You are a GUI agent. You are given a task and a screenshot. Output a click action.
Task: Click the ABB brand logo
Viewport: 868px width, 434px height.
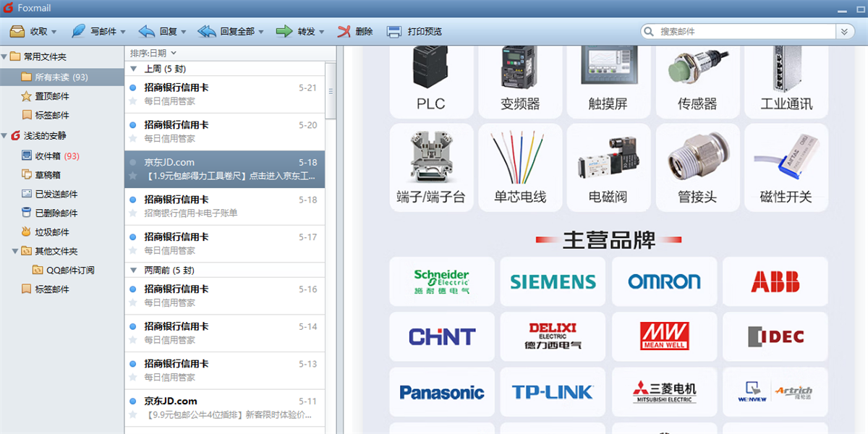775,281
